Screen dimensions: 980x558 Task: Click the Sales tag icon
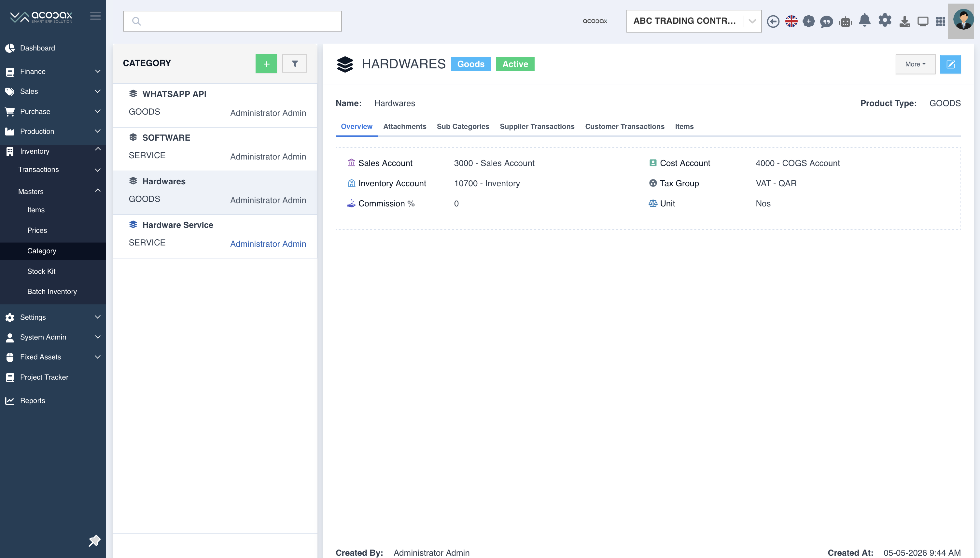(9, 91)
